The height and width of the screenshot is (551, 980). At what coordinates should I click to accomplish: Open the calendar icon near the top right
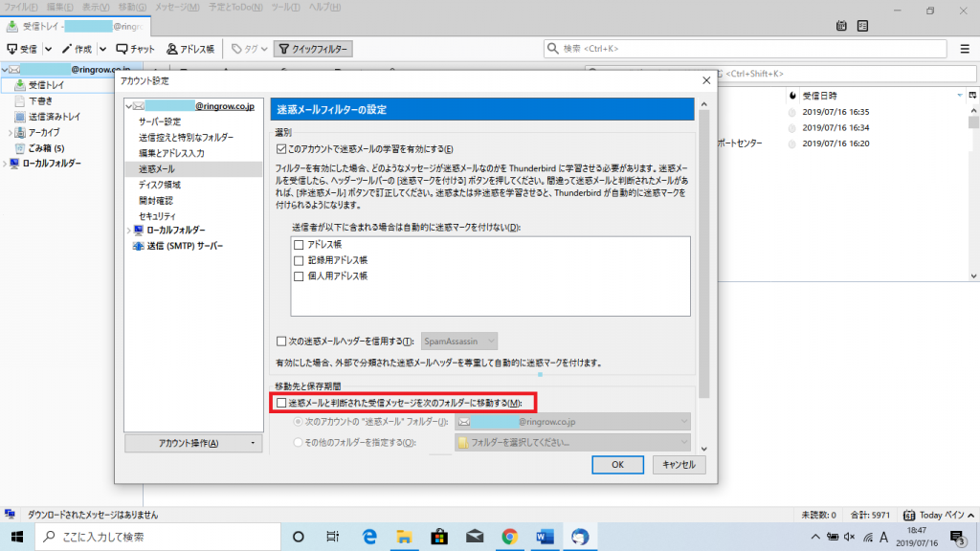click(x=841, y=28)
